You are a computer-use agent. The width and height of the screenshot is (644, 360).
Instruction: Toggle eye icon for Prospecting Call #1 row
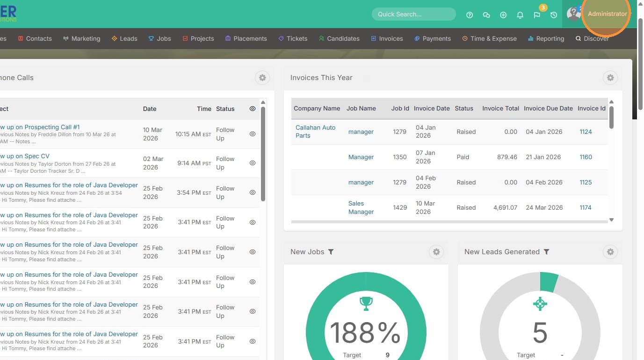pos(253,134)
